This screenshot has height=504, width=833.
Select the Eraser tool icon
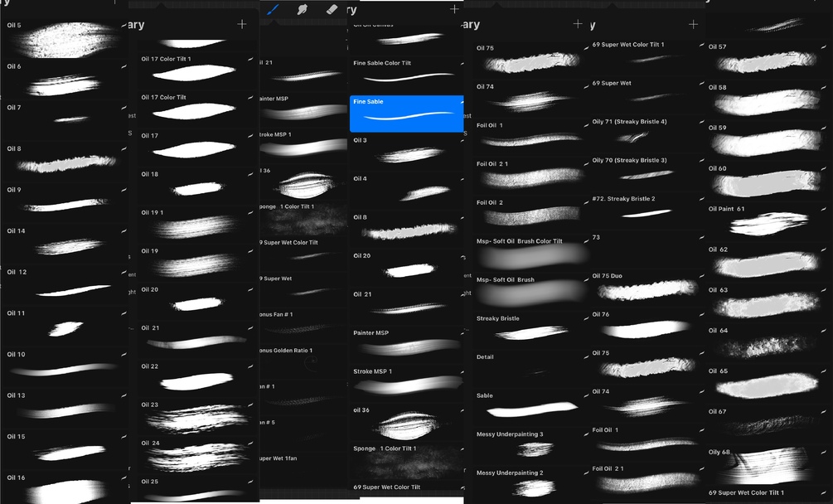pos(332,10)
